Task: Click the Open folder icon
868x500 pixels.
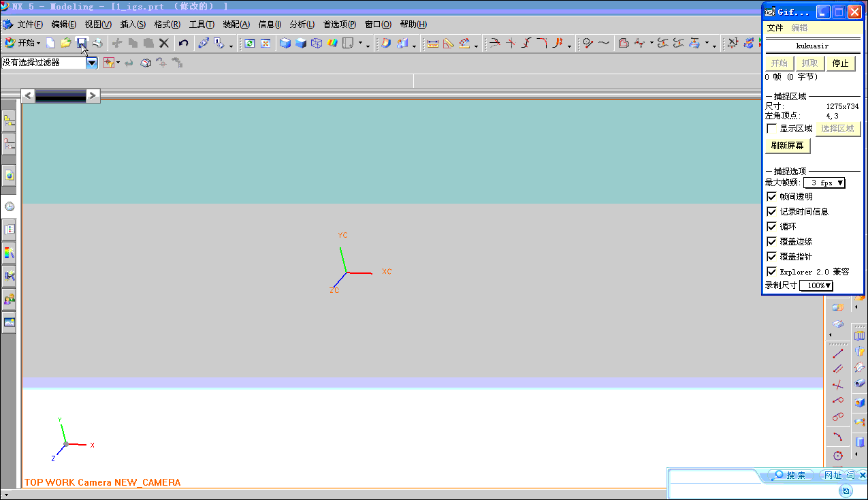Action: tap(66, 43)
